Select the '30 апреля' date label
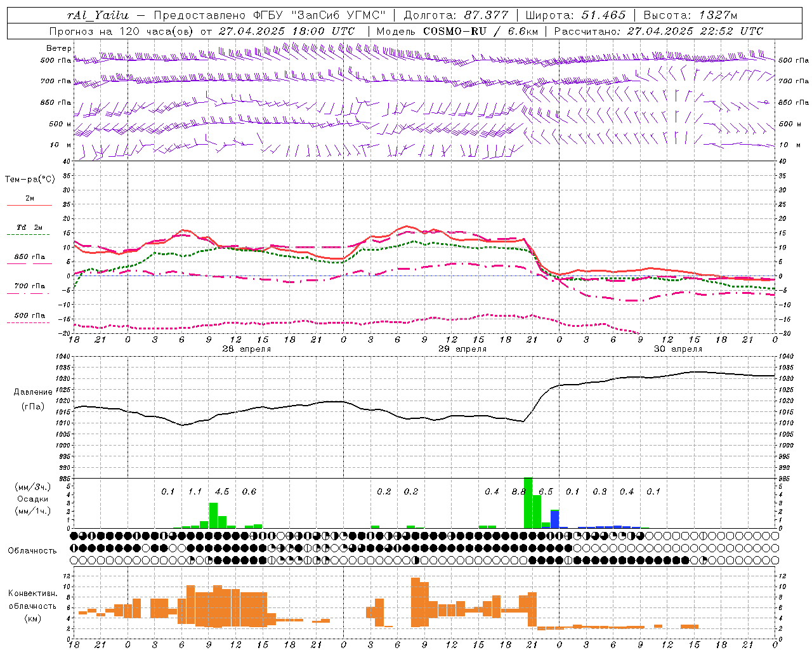The image size is (812, 650). [678, 349]
